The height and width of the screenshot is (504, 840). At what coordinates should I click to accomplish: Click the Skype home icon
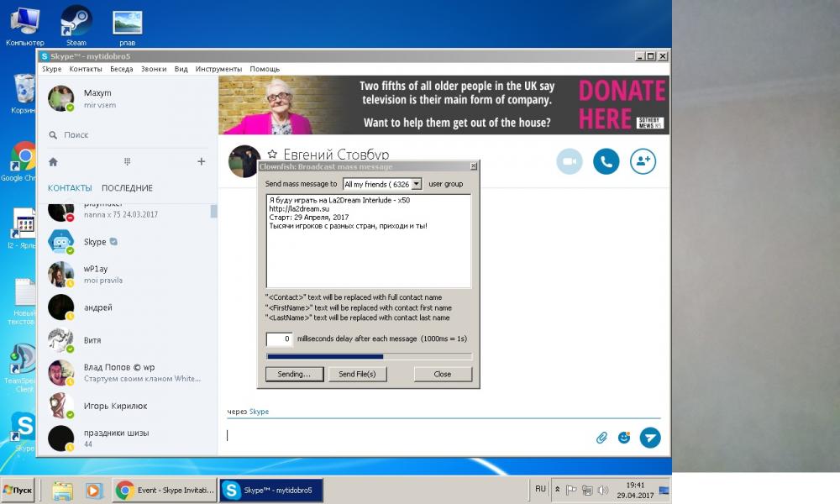tap(53, 161)
